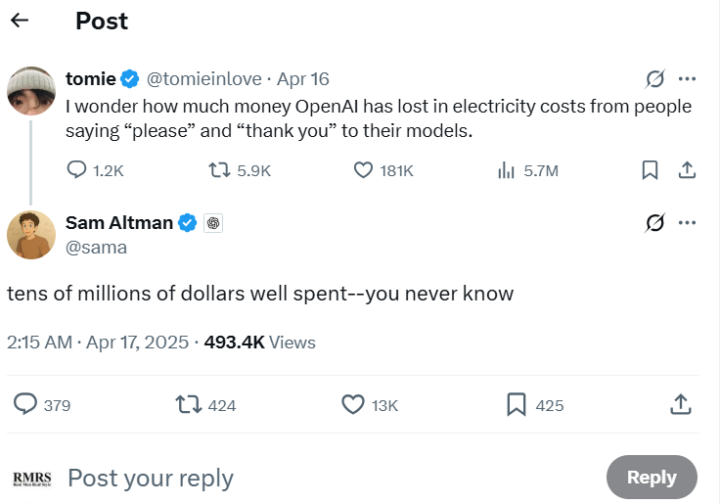Open Grok icon on tomie's post

[655, 79]
